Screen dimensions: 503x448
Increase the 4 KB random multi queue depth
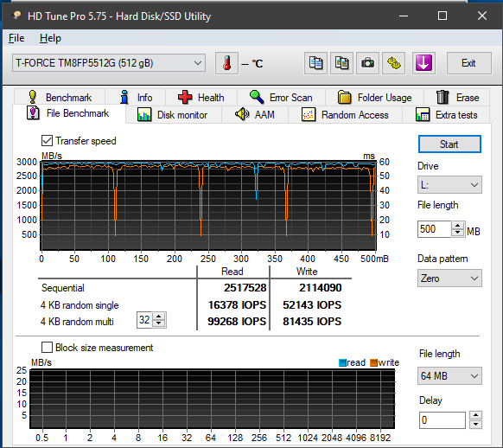coord(159,317)
